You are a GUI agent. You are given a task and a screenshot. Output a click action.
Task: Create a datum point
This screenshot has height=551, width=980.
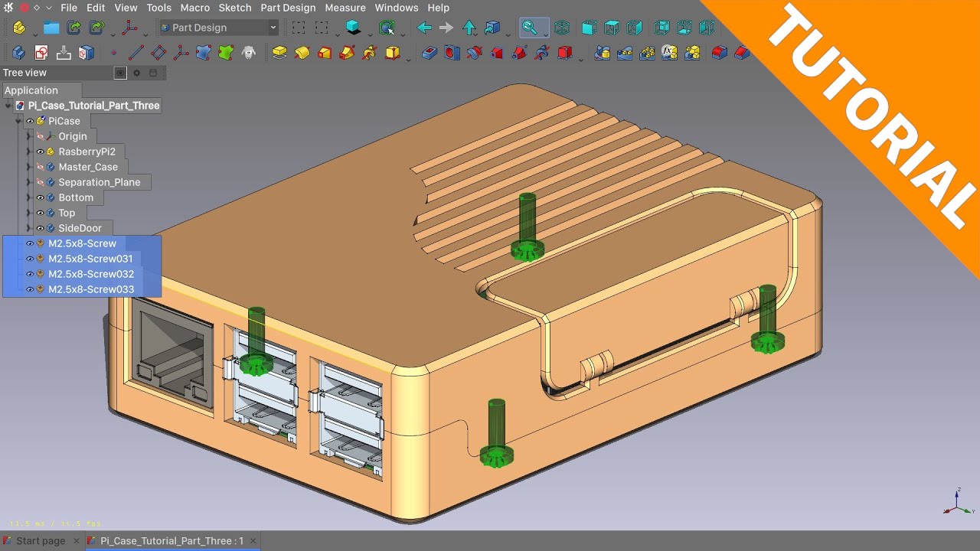[113, 53]
